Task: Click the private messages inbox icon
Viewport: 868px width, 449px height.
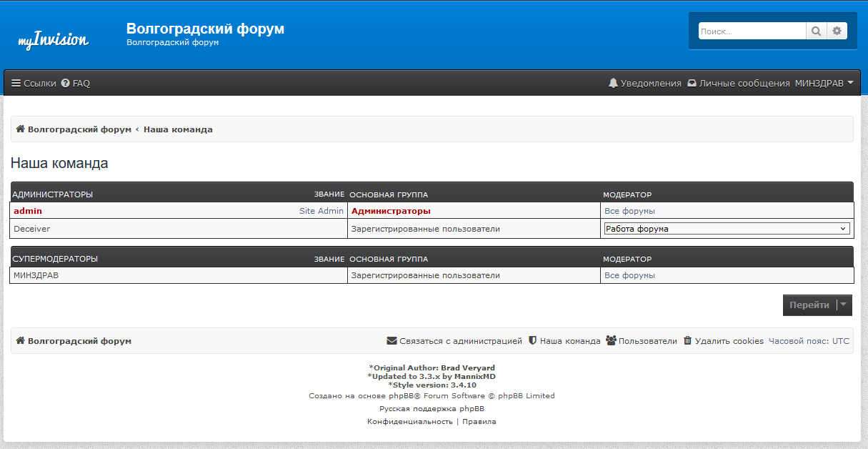Action: pyautogui.click(x=692, y=83)
